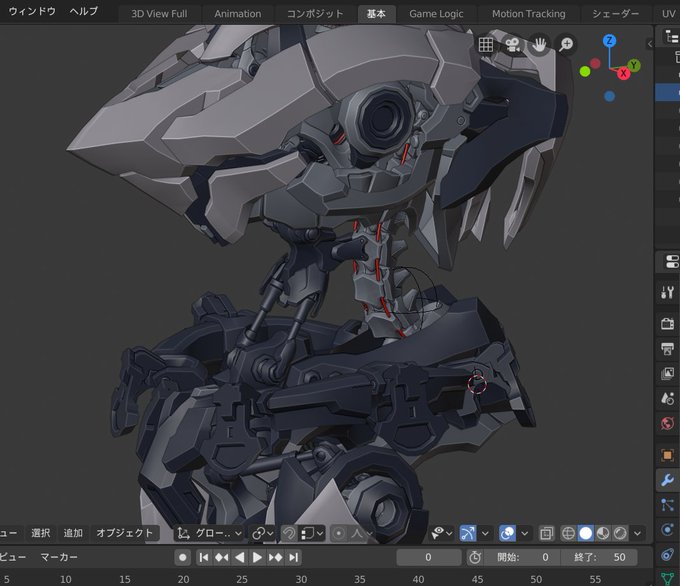Open the ヘルプ menu
This screenshot has height=586, width=680.
point(84,11)
